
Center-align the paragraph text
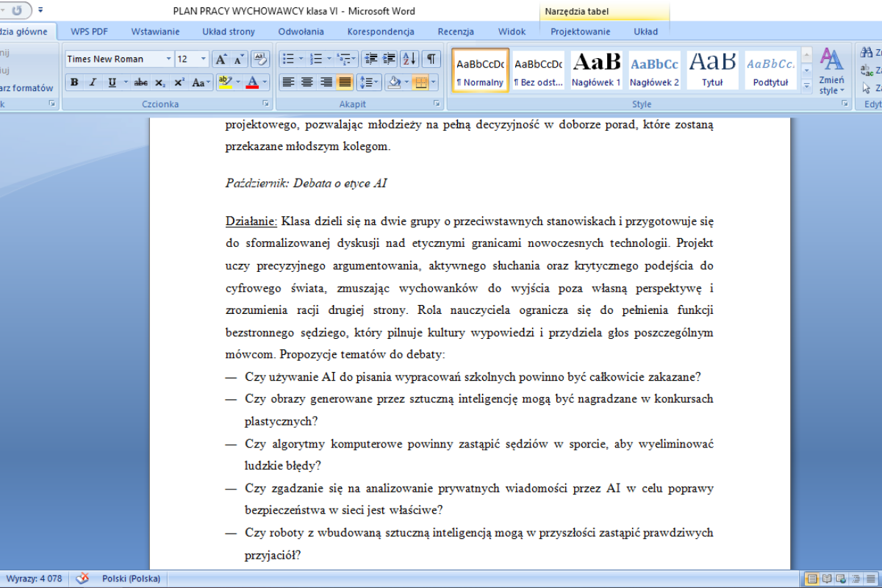tap(307, 82)
